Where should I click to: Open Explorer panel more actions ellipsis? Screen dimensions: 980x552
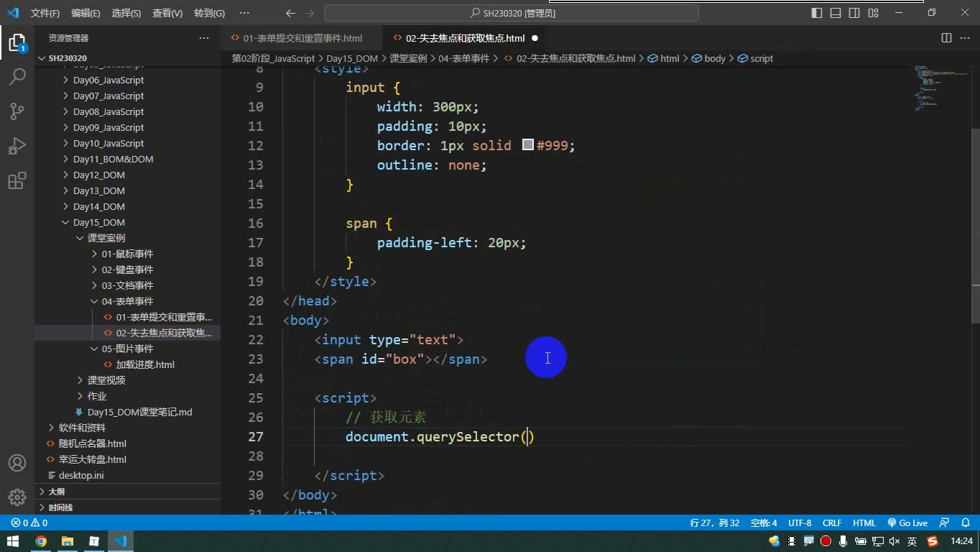point(204,38)
